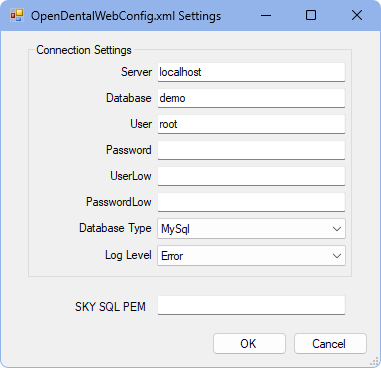This screenshot has height=368, width=381.
Task: Click the Server label text
Action: tap(136, 72)
